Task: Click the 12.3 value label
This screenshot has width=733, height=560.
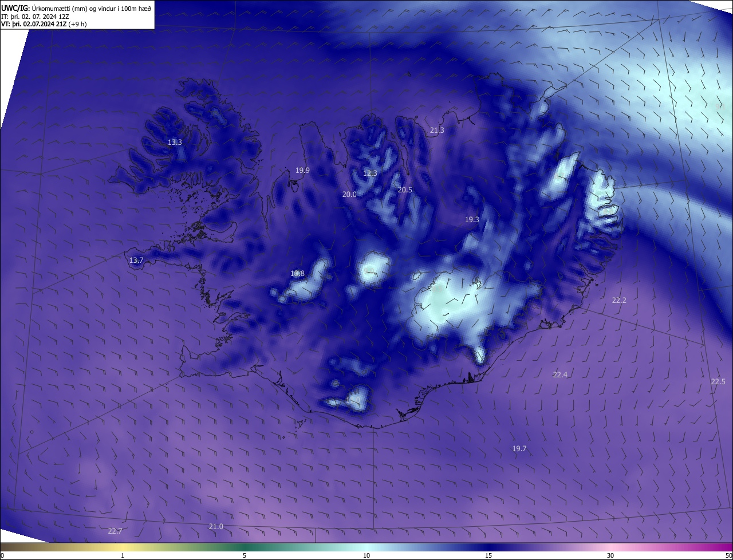Action: (370, 173)
